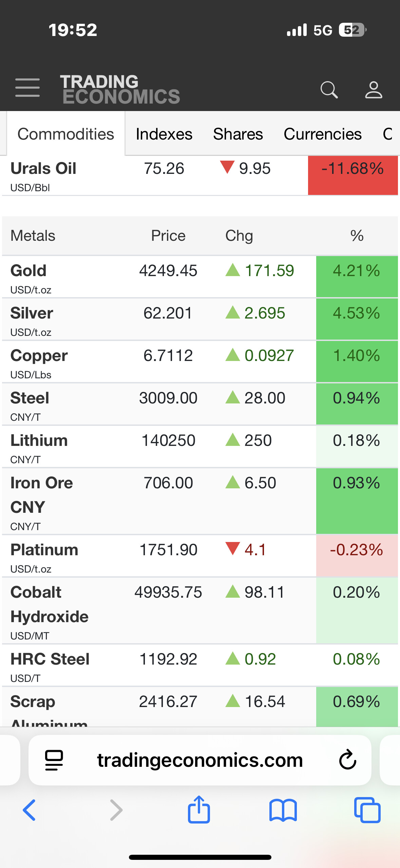Open the Gold commodity link

[28, 271]
